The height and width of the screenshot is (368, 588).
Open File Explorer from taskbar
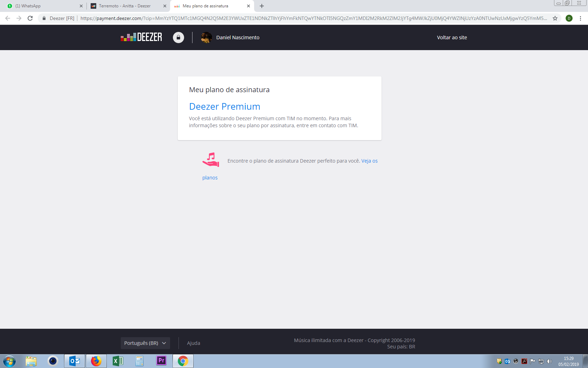(31, 361)
